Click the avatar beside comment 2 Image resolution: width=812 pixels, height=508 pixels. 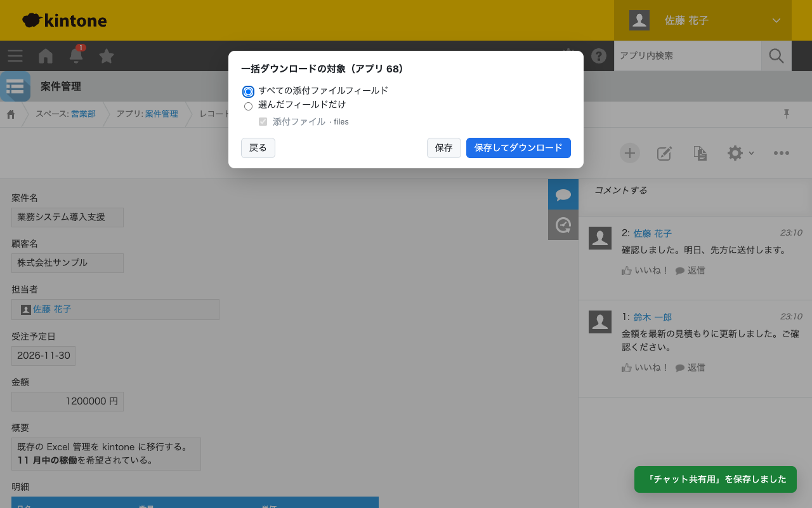600,238
